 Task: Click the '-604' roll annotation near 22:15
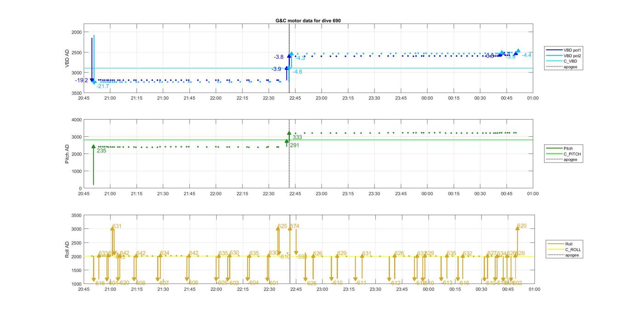(253, 283)
